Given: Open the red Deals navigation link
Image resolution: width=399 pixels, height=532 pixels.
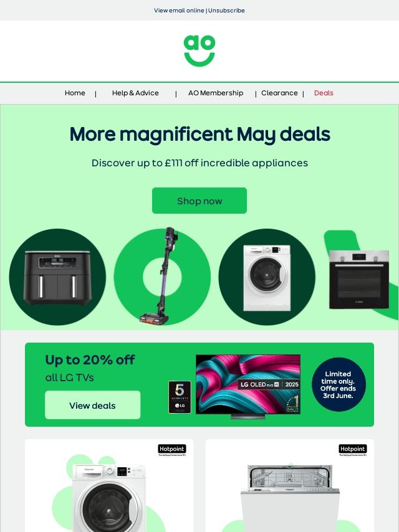Looking at the screenshot, I should click(324, 93).
